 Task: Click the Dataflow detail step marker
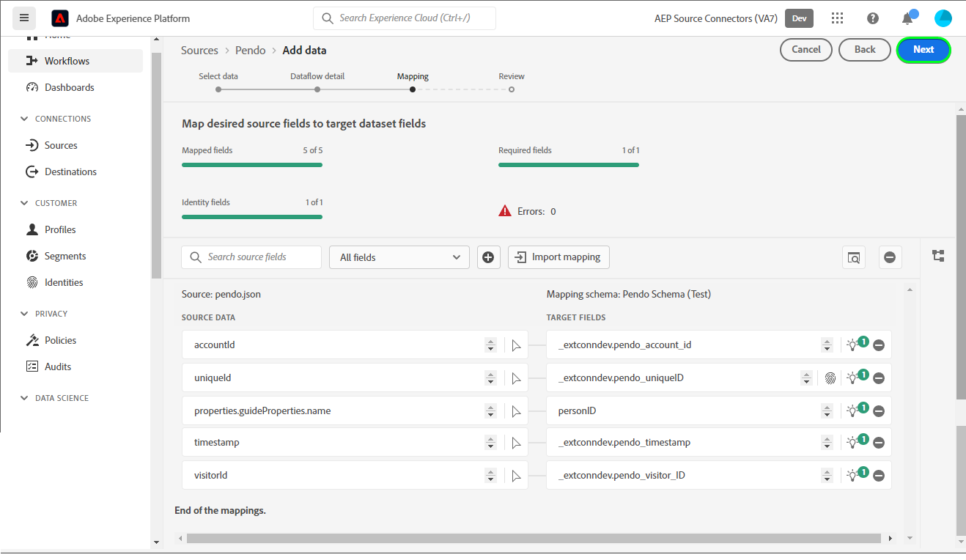tap(317, 89)
